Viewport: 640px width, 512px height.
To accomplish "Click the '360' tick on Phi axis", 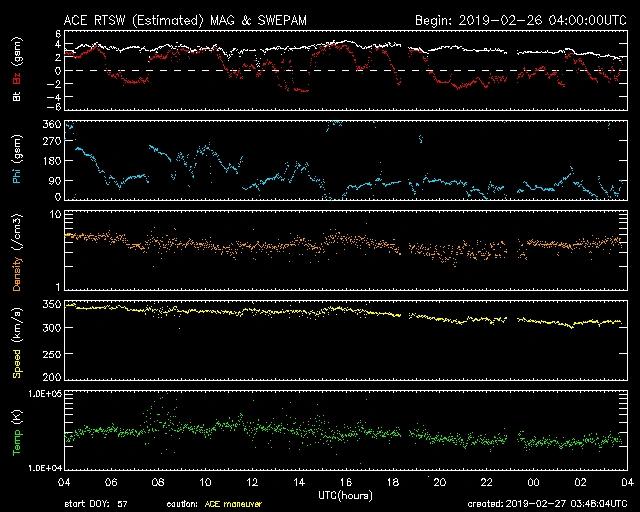I will tap(52, 124).
